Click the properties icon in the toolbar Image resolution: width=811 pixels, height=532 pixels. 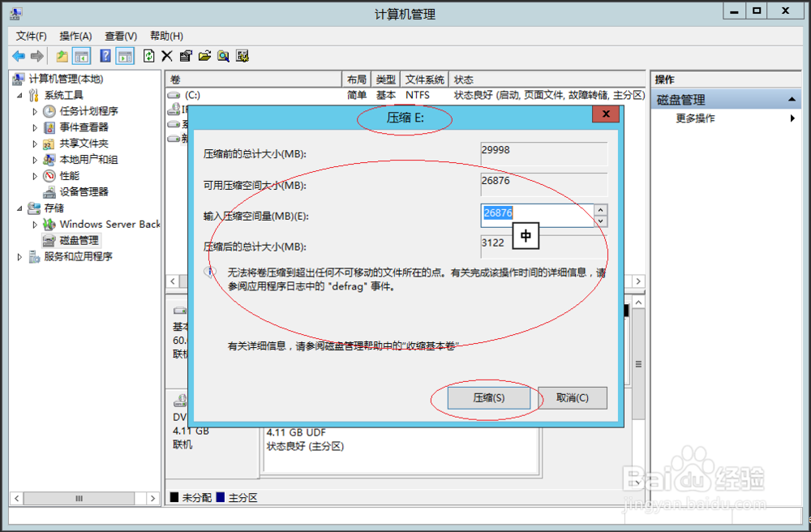pyautogui.click(x=186, y=55)
